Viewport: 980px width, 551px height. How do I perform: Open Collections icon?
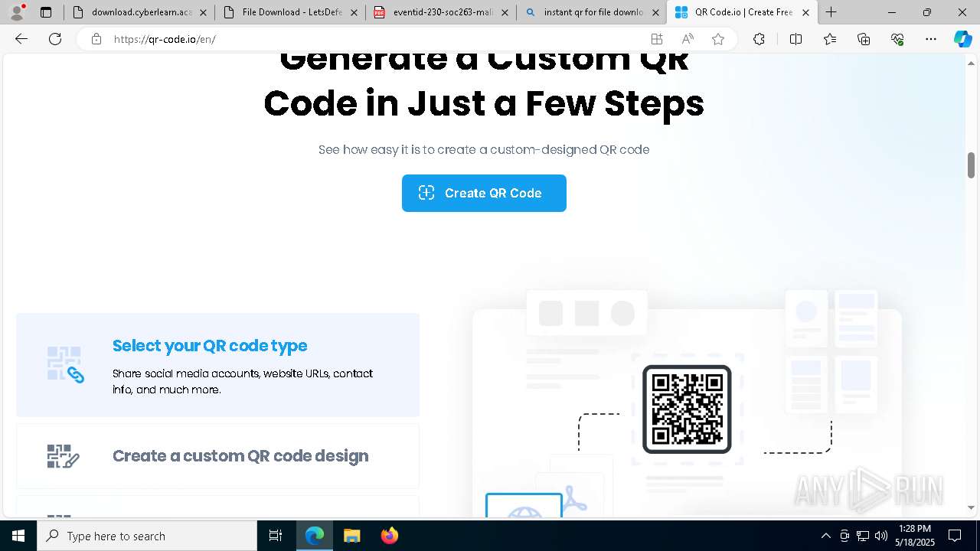[864, 39]
